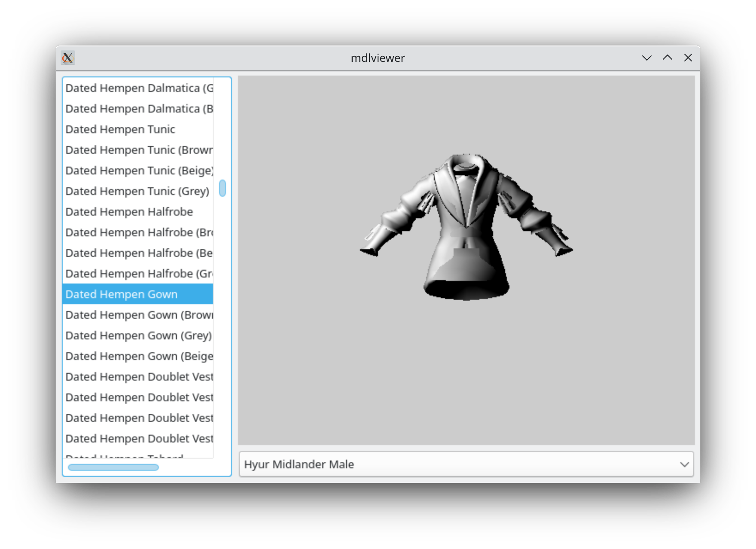The height and width of the screenshot is (549, 756).
Task: Select last visible Dated Hempen Doublet Vest
Action: coord(138,439)
